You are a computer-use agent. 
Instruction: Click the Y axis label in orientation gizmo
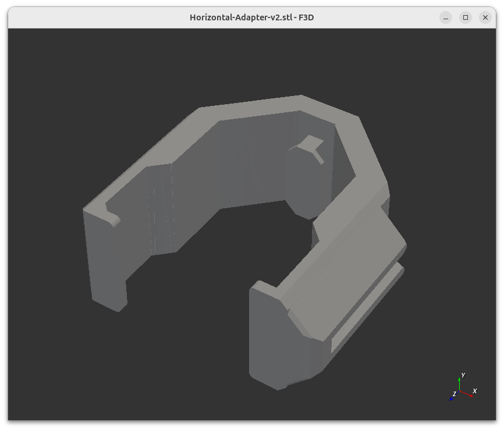coord(463,375)
